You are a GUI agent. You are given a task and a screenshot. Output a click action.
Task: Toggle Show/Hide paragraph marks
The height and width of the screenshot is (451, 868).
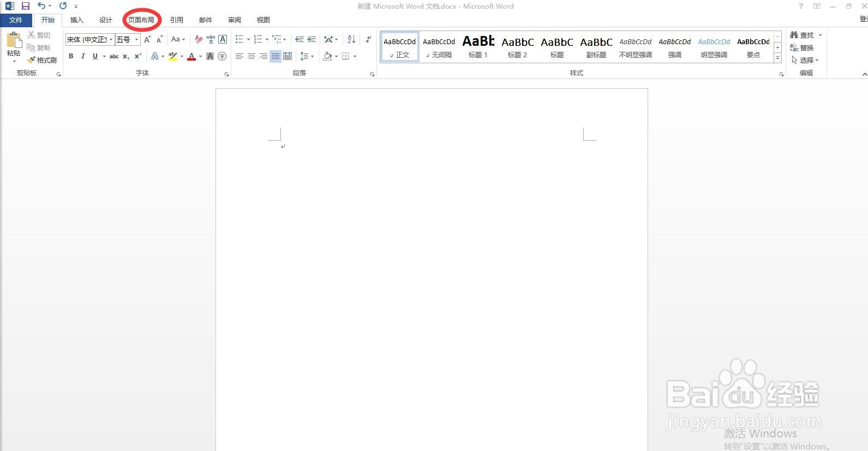click(369, 39)
